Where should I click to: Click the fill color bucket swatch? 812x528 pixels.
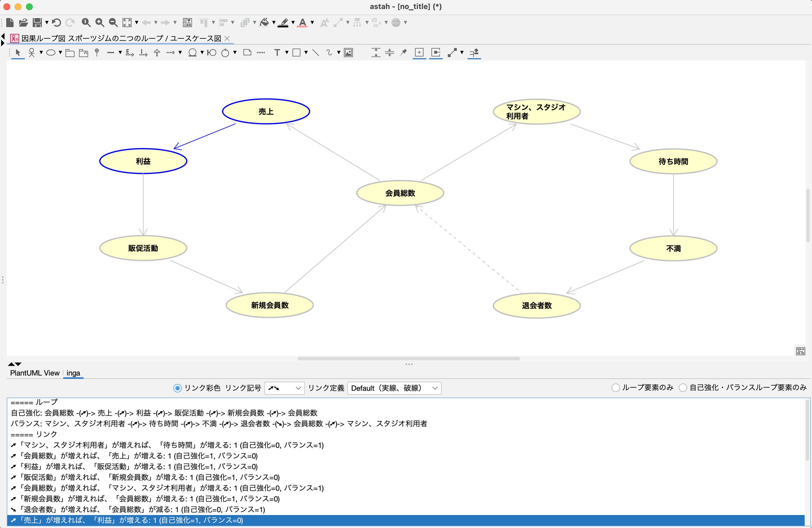click(x=265, y=23)
